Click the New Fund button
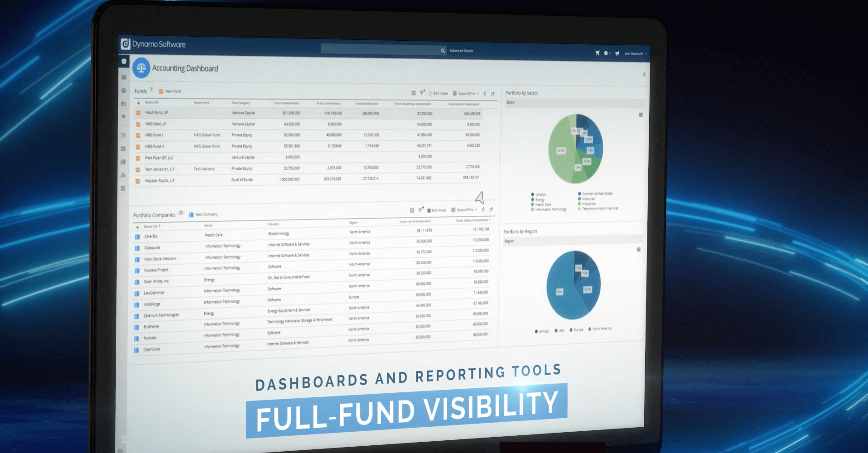The width and height of the screenshot is (868, 453). [170, 91]
